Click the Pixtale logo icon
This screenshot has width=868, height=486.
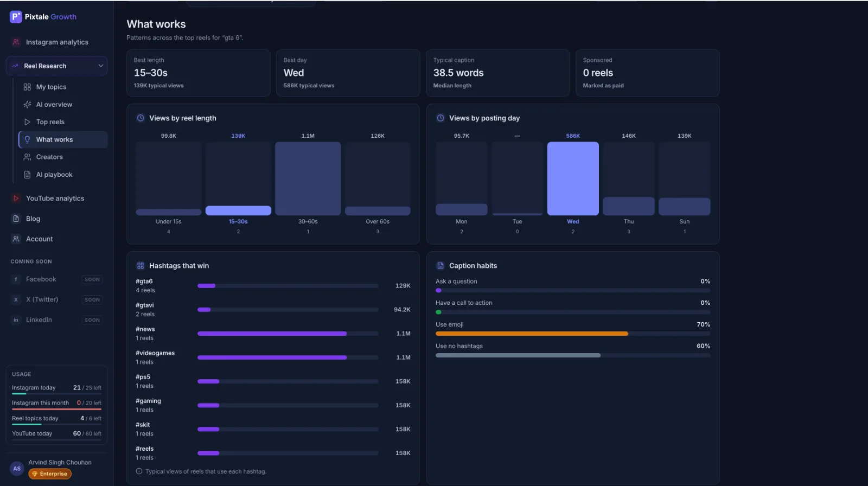click(16, 17)
